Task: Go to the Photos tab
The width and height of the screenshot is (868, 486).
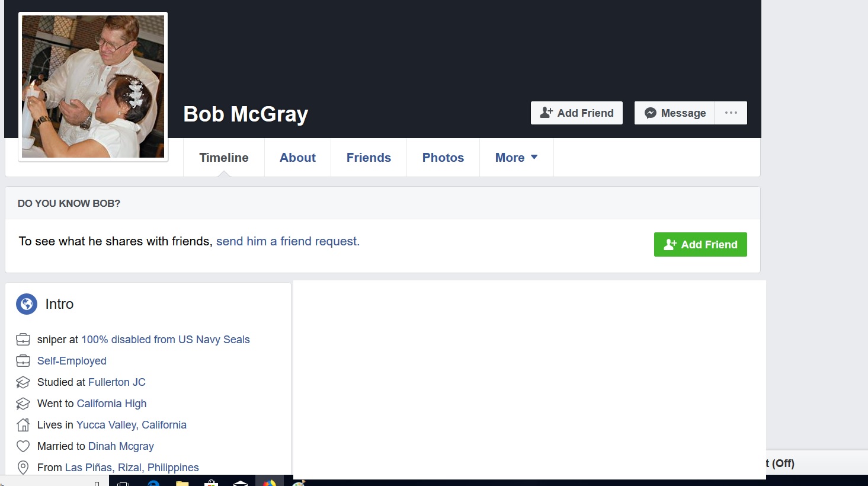Action: (443, 158)
